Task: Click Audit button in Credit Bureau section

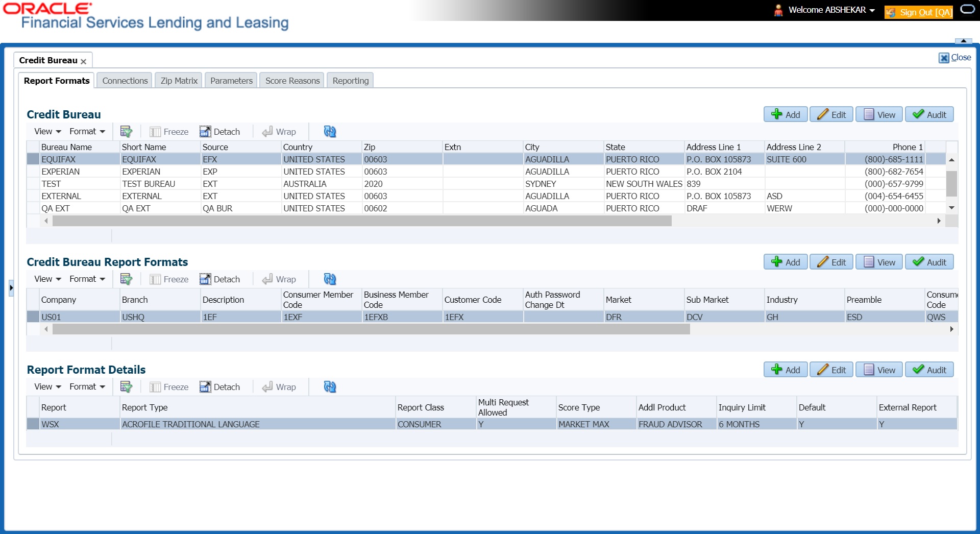Action: pyautogui.click(x=929, y=114)
